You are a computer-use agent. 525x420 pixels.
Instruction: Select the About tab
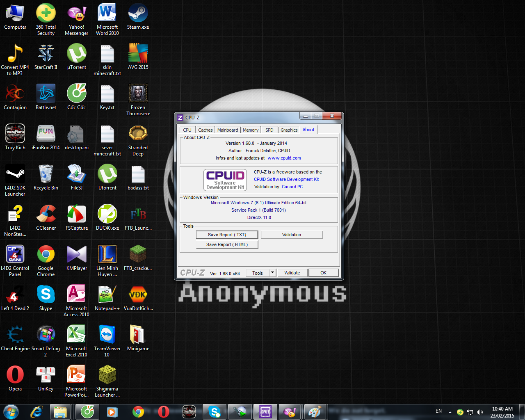(308, 130)
